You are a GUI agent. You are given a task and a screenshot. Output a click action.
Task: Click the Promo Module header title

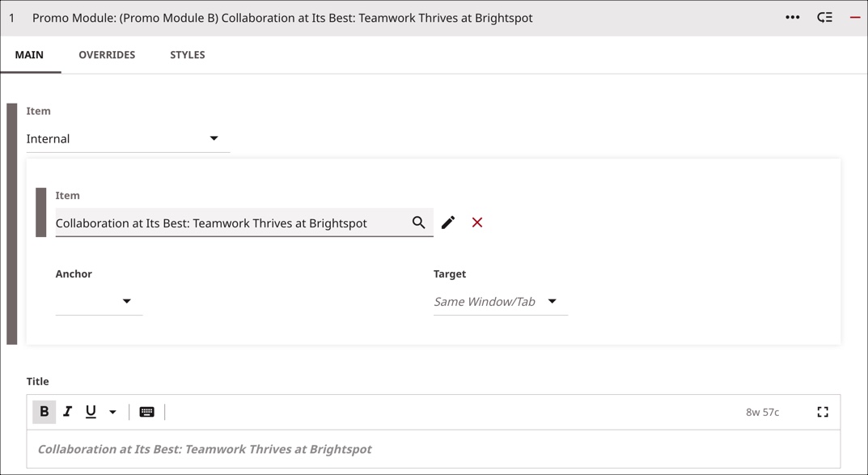pos(282,18)
